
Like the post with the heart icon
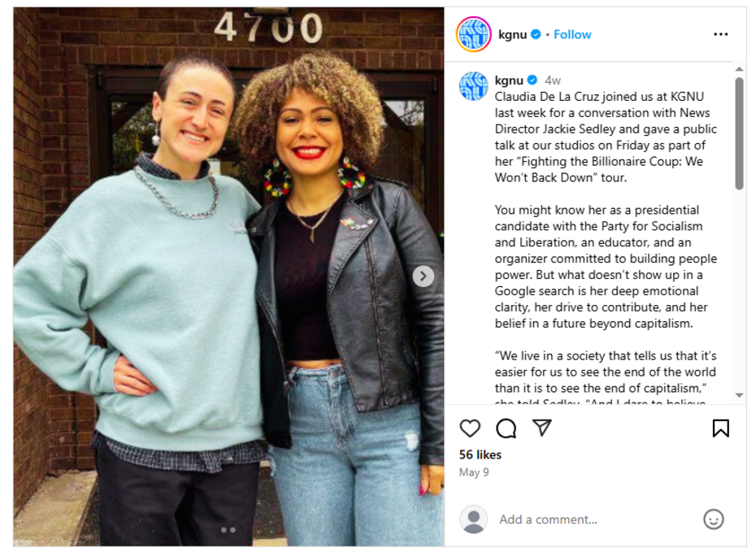(470, 429)
